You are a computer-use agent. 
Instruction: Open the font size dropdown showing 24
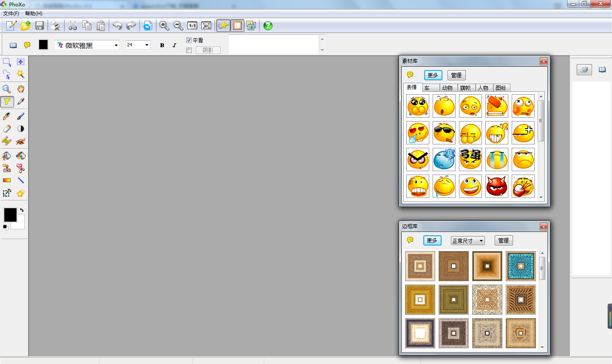[138, 45]
